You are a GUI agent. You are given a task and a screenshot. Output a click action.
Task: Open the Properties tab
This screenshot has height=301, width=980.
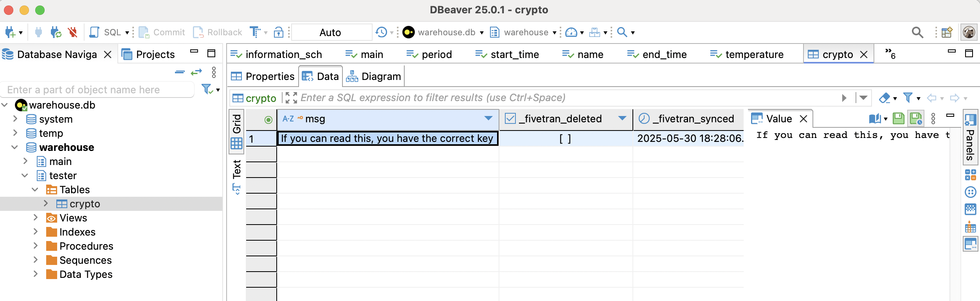point(263,76)
